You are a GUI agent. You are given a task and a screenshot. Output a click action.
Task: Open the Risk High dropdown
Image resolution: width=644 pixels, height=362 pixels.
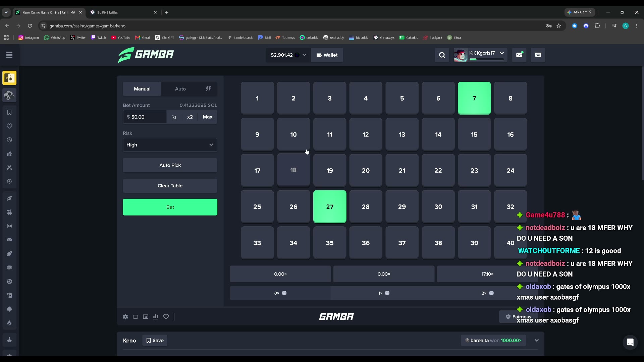click(170, 145)
